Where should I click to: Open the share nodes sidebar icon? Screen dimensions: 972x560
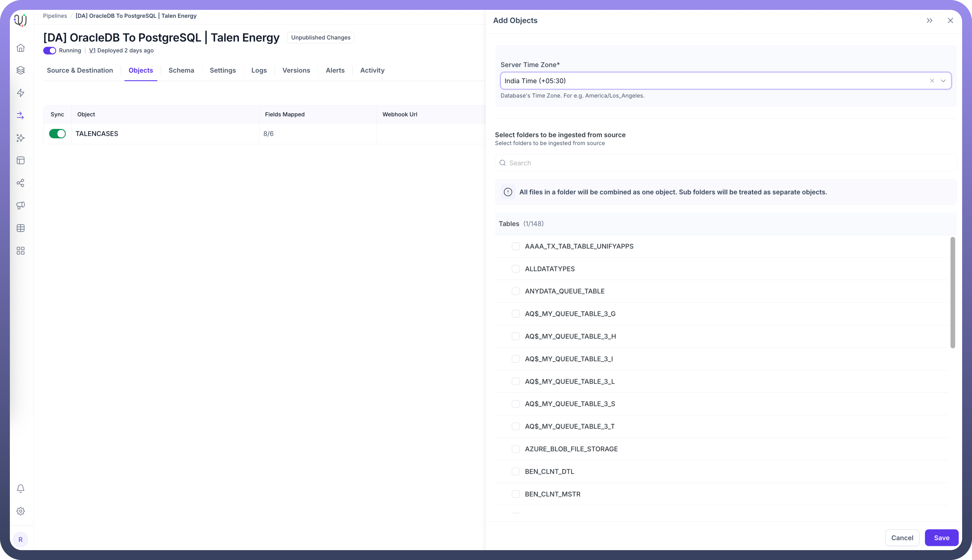21,183
